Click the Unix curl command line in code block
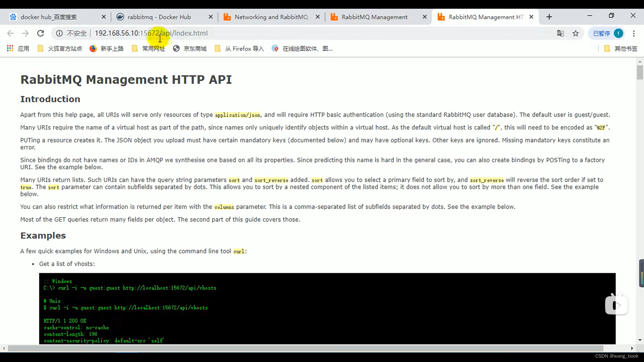This screenshot has height=362, width=644. point(126,308)
